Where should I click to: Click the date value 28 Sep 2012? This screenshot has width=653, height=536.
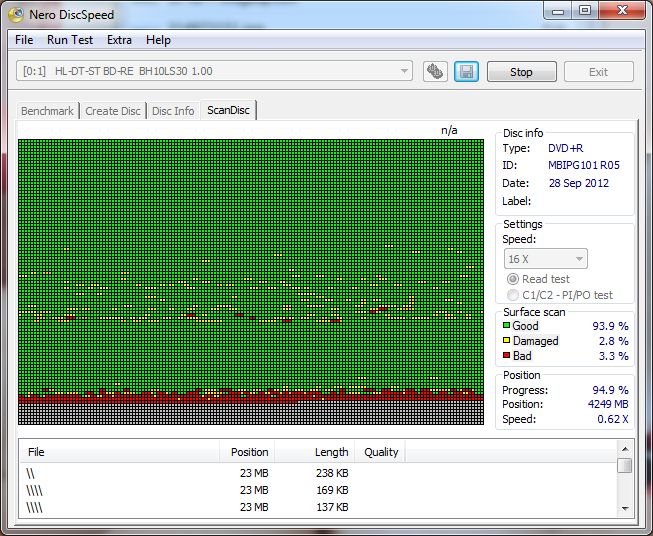click(579, 183)
